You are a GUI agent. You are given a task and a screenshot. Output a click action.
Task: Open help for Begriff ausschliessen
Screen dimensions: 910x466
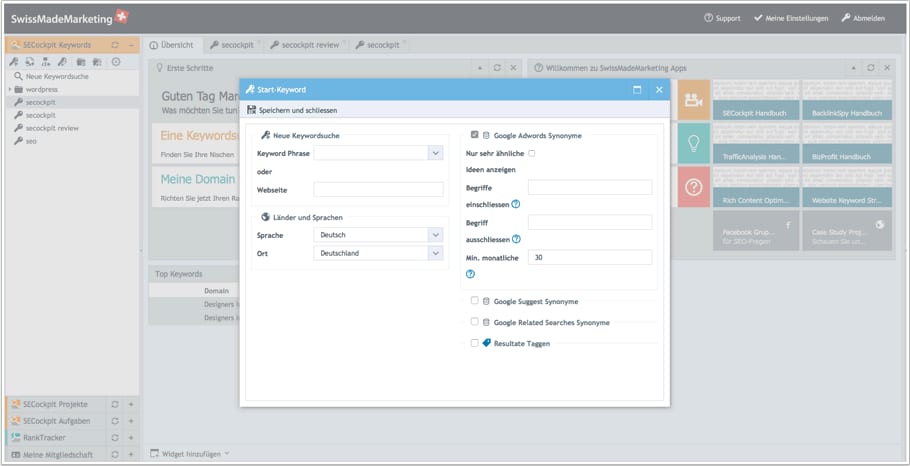click(x=516, y=239)
